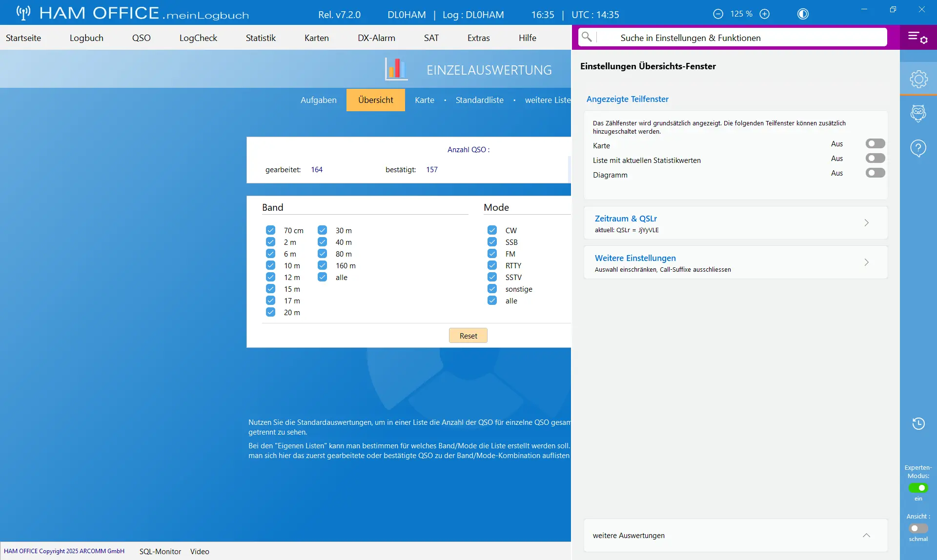Click the owl assistant sidebar icon
The height and width of the screenshot is (560, 937).
click(x=918, y=114)
